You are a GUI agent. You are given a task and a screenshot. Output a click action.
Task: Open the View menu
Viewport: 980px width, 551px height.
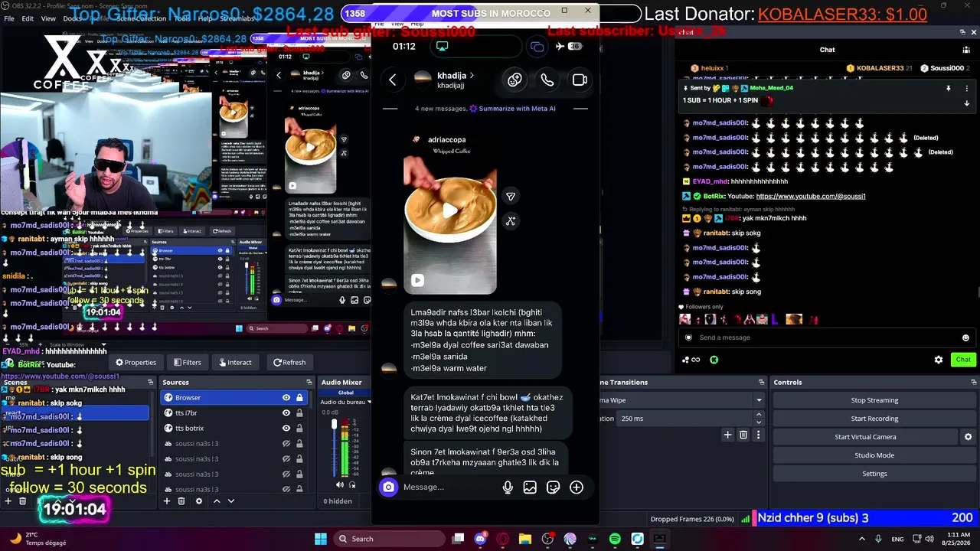(x=48, y=18)
